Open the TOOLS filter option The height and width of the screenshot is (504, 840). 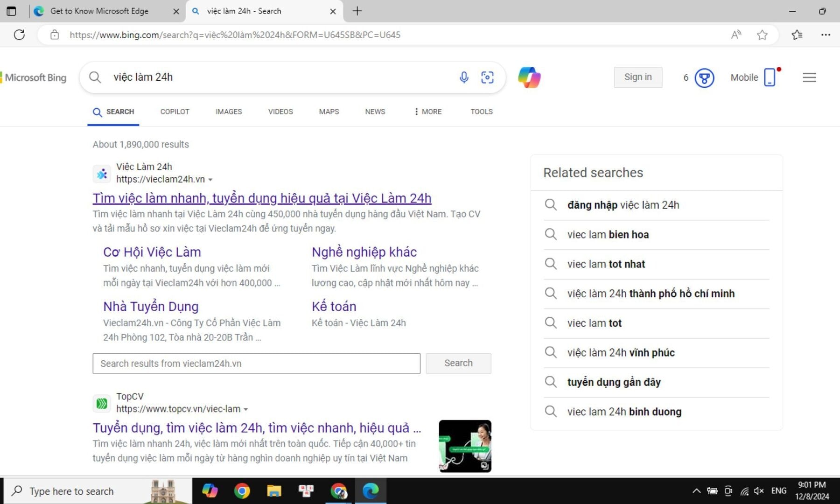[482, 112]
